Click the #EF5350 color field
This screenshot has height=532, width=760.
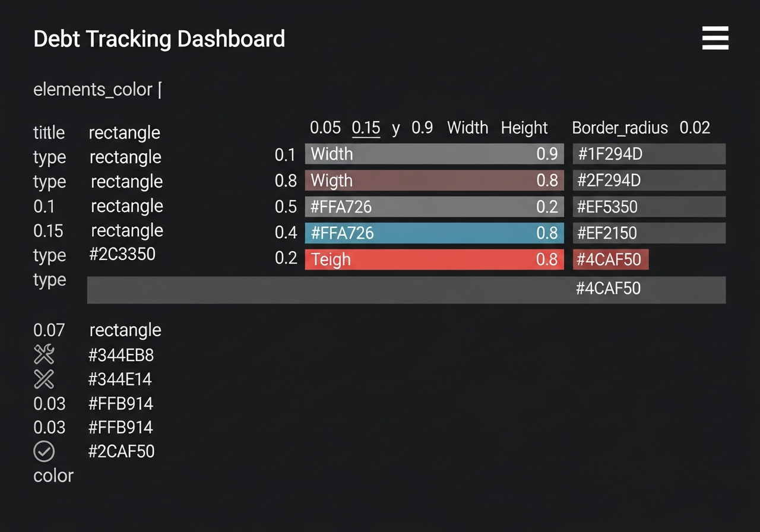click(649, 207)
